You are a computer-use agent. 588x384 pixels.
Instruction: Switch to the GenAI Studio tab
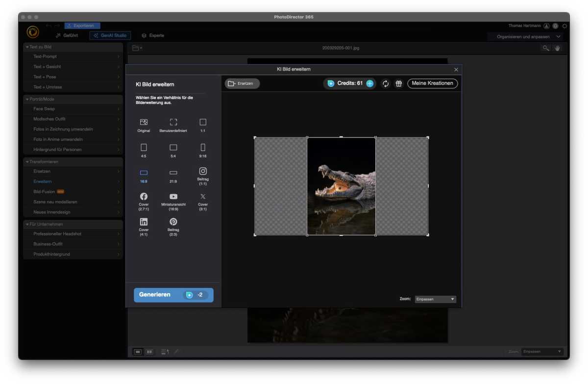click(110, 35)
